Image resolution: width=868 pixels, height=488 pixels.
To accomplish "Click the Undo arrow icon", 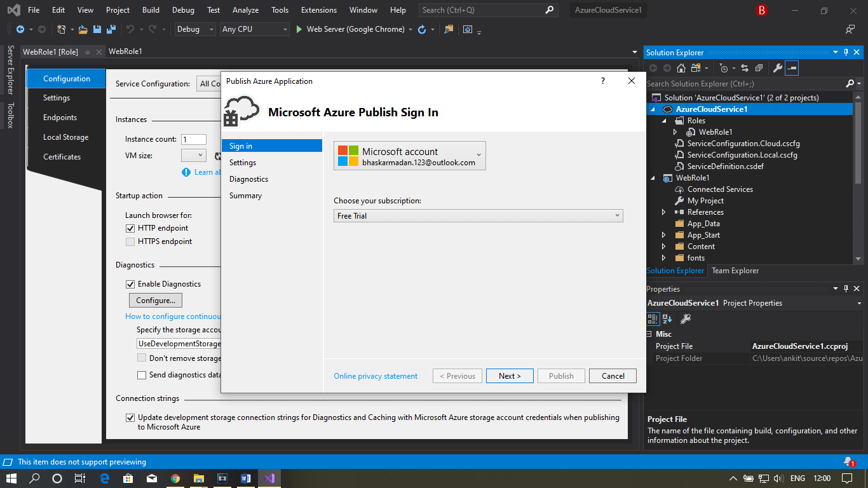I will [130, 29].
